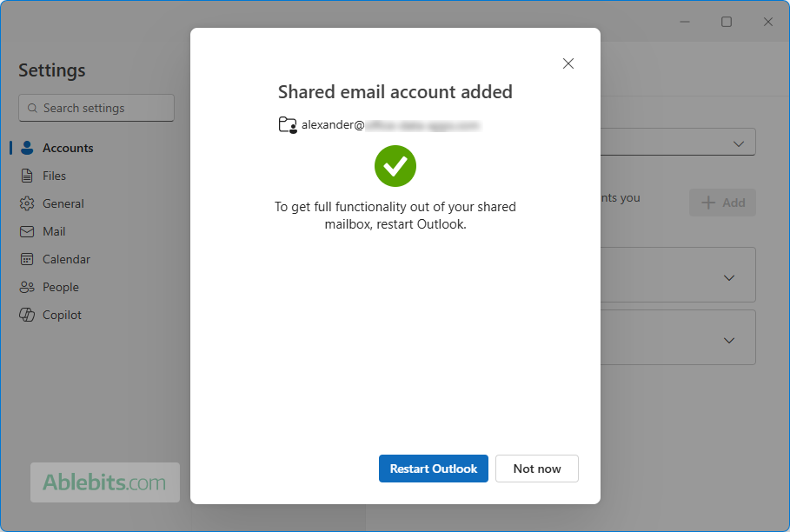This screenshot has height=532, width=790.
Task: Click the Restart Outlook button
Action: coord(434,469)
